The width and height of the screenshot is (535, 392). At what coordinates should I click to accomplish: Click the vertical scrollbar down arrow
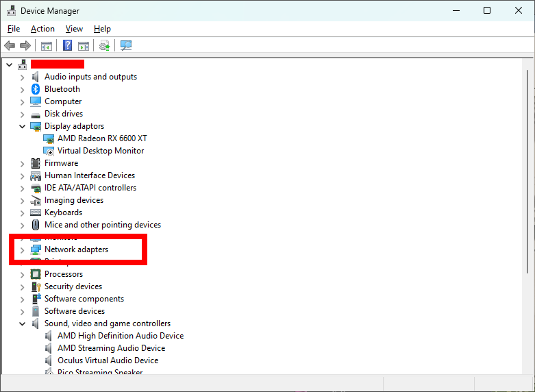[528, 369]
